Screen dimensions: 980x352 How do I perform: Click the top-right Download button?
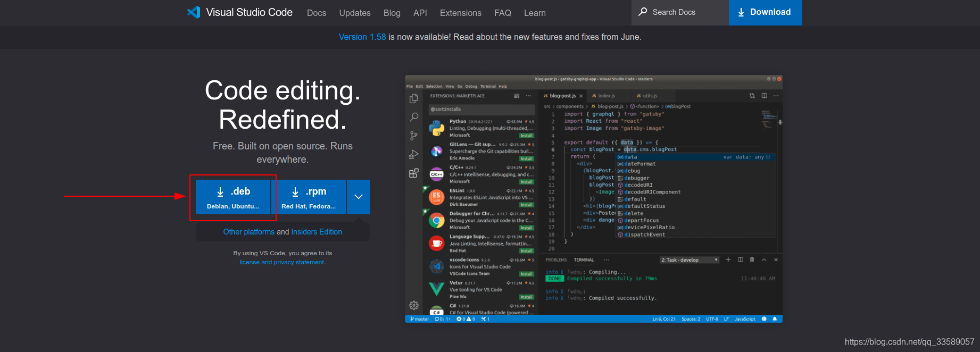click(x=765, y=12)
